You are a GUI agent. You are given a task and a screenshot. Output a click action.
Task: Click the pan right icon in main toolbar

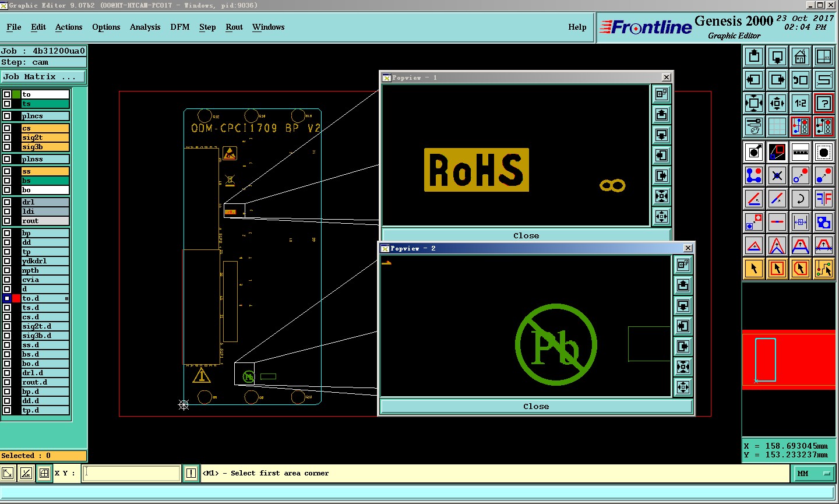[777, 80]
